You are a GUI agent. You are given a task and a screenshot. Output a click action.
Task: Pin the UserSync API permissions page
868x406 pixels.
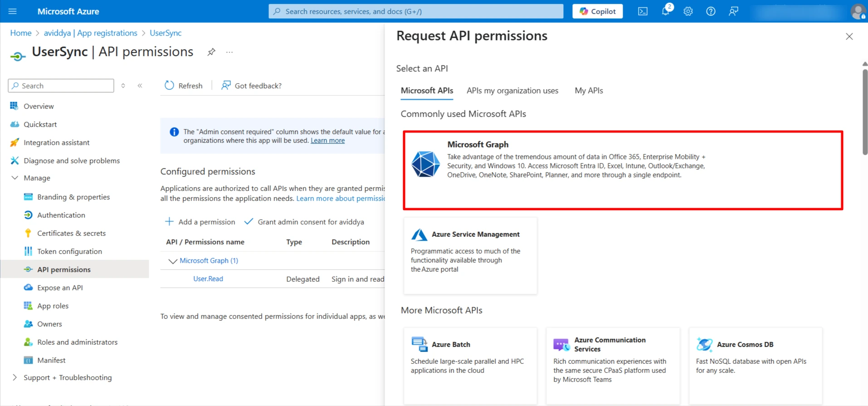point(211,52)
